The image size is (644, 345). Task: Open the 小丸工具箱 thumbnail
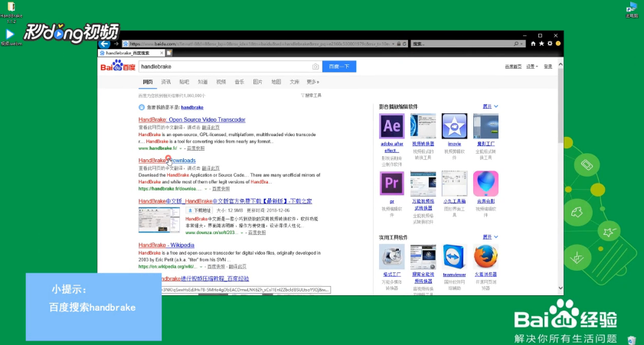(454, 184)
